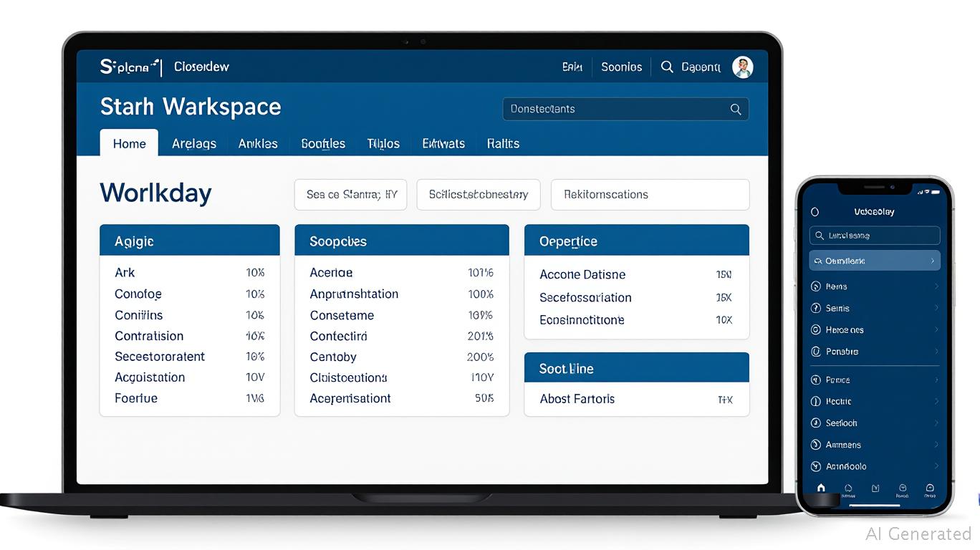
Task: Tap the middle icon in phone bottom bar
Action: pyautogui.click(x=875, y=488)
